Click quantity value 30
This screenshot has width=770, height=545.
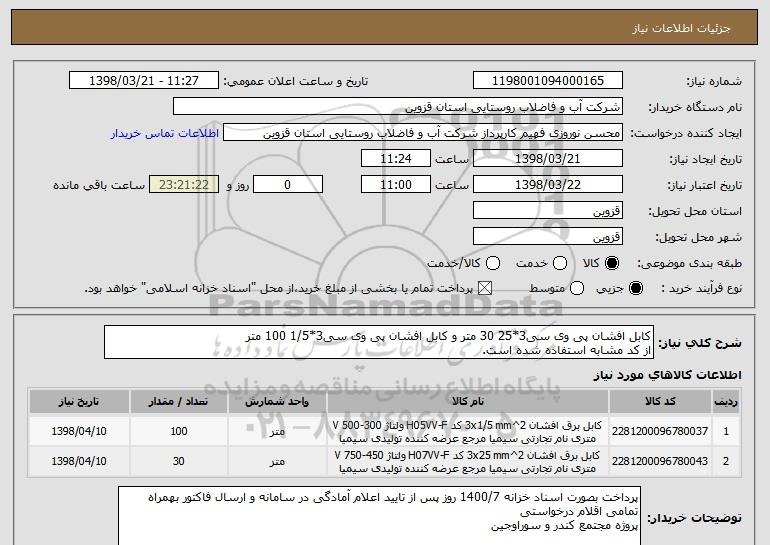(x=179, y=461)
